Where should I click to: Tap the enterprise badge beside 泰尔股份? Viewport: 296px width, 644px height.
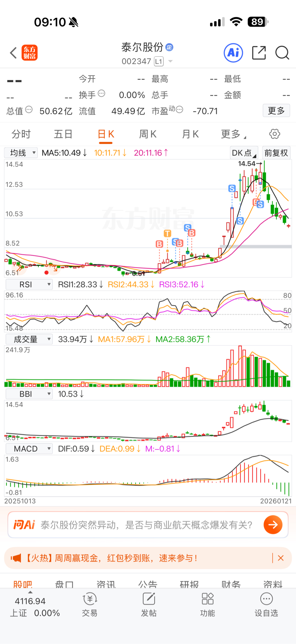pos(169,47)
